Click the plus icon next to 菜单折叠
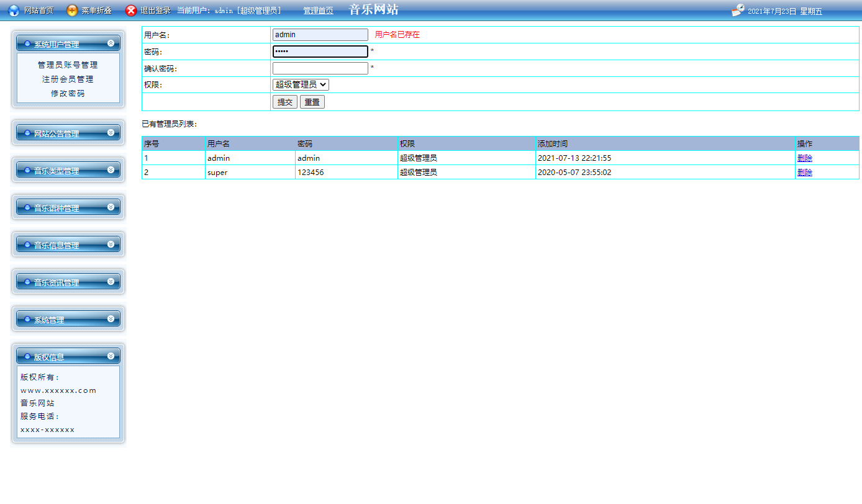The height and width of the screenshot is (504, 862). 72,9
